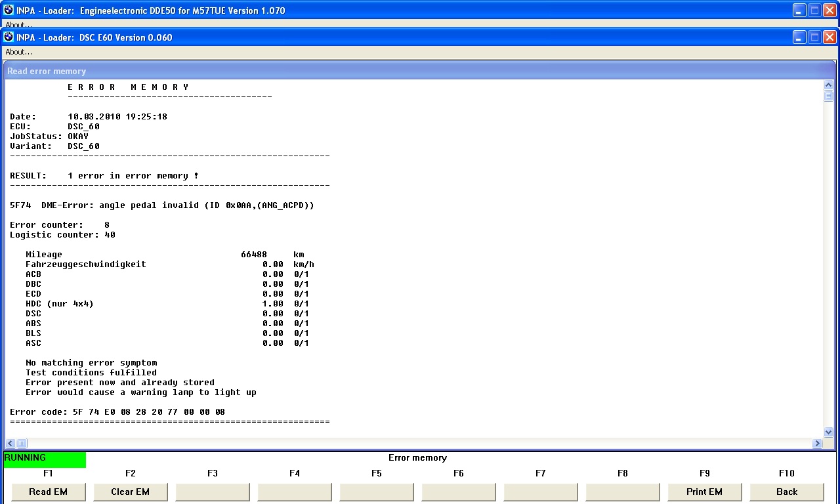The image size is (840, 504).
Task: Click the ECD value row
Action: point(167,294)
